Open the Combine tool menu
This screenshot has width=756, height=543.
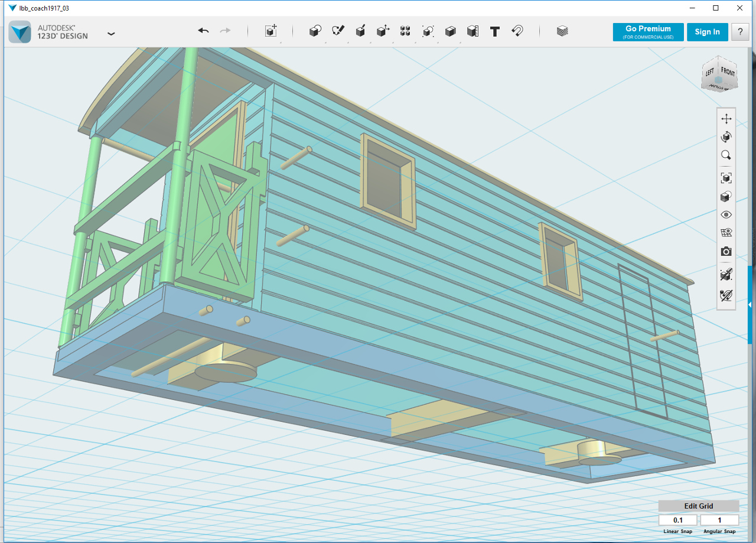pyautogui.click(x=450, y=31)
